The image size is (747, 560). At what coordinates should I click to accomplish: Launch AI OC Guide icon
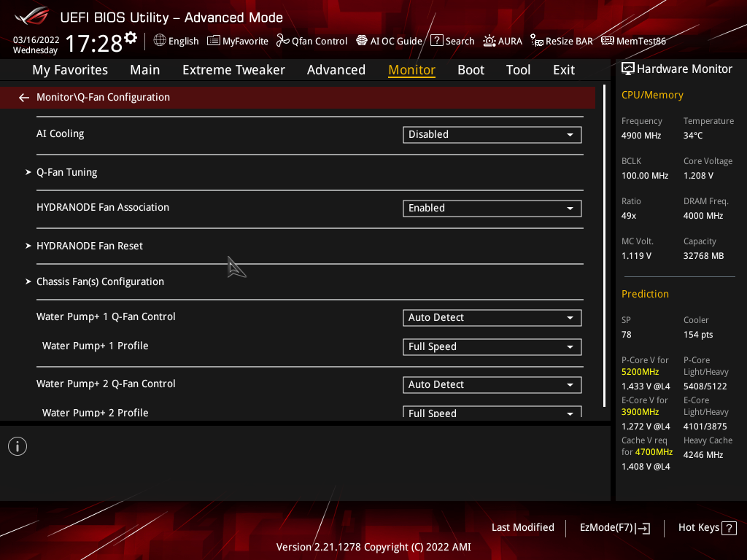click(x=362, y=41)
